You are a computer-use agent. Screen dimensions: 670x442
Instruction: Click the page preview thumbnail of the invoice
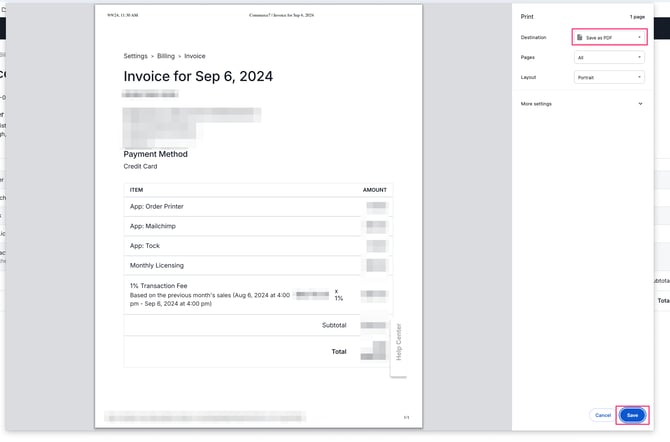259,216
